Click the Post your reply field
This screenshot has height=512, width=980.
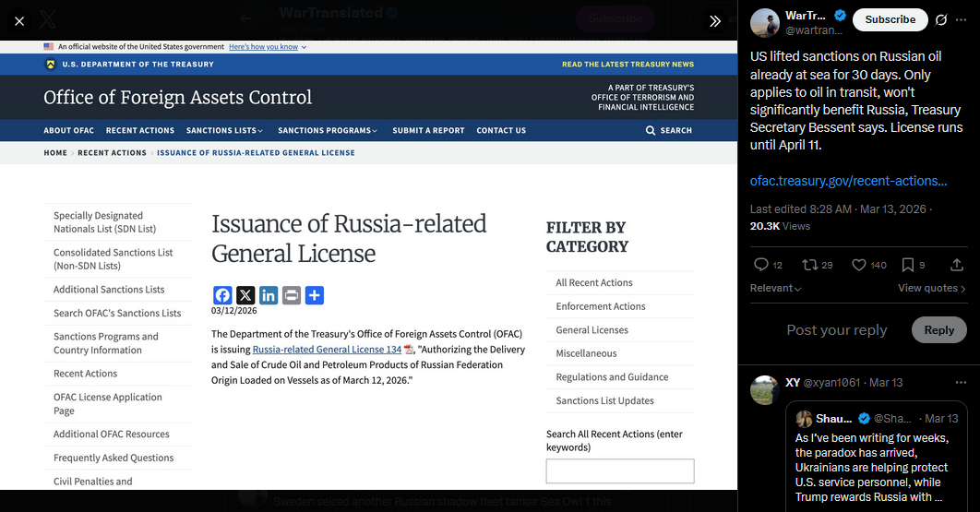pyautogui.click(x=836, y=330)
